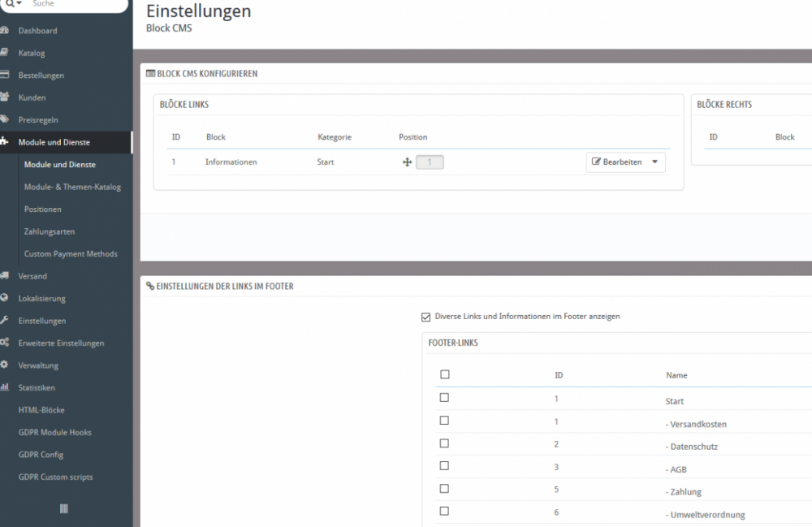Select all footer links via header checkbox
Viewport: 812px width, 527px height.
tap(444, 374)
